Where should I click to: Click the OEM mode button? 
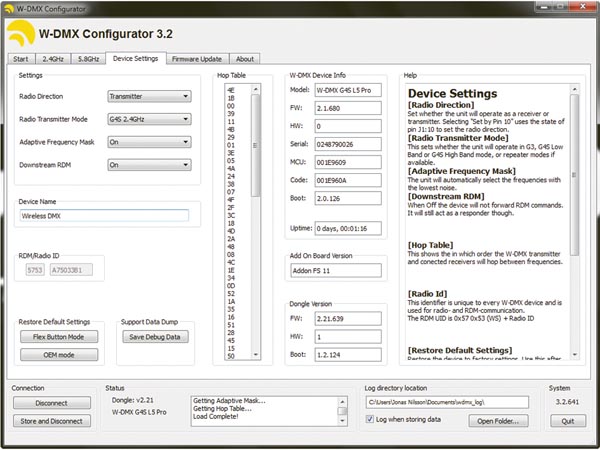coord(59,355)
